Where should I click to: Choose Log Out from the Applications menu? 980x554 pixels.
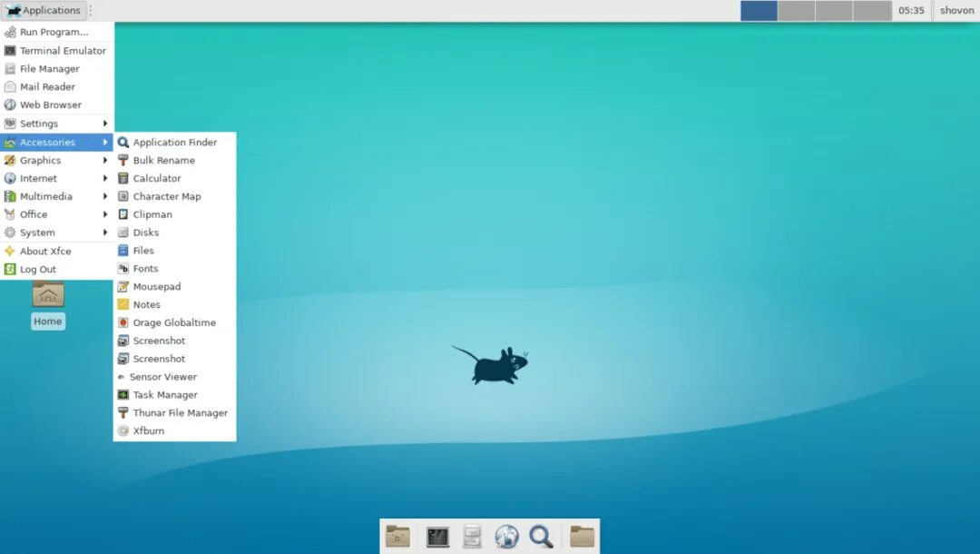pyautogui.click(x=56, y=270)
